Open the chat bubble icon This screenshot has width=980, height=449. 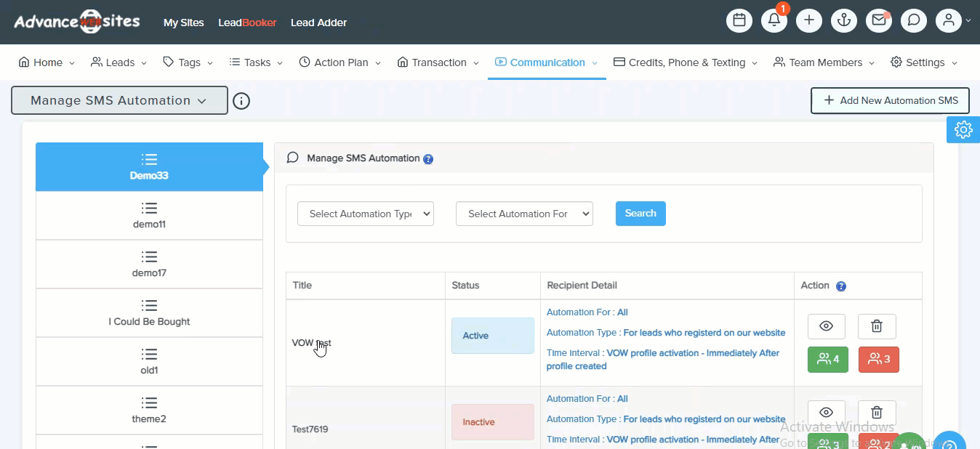(x=914, y=20)
